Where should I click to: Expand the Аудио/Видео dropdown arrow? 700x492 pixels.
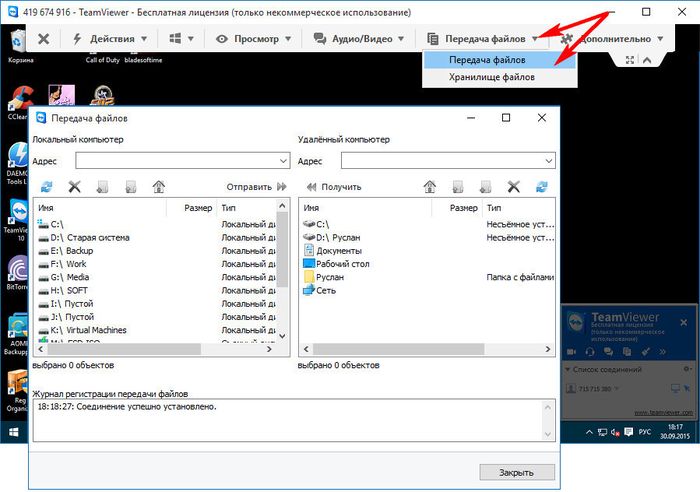pos(401,39)
